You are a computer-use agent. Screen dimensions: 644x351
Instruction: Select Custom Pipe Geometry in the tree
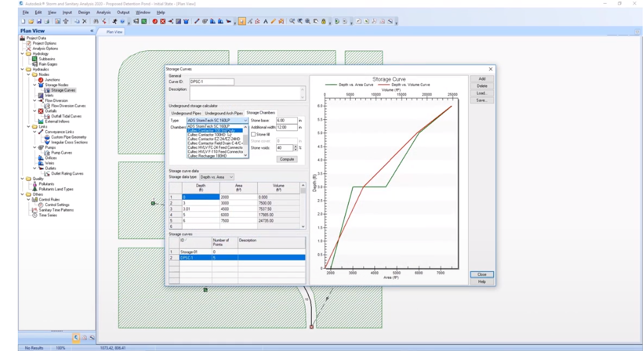click(x=69, y=137)
